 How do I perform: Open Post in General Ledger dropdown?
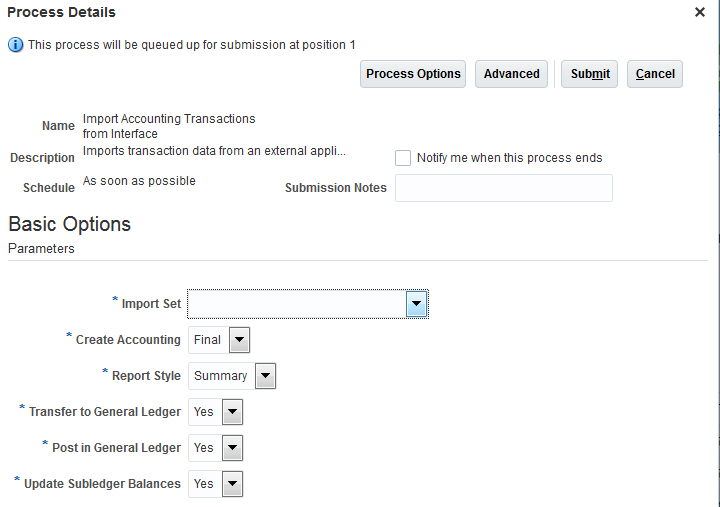[x=232, y=448]
